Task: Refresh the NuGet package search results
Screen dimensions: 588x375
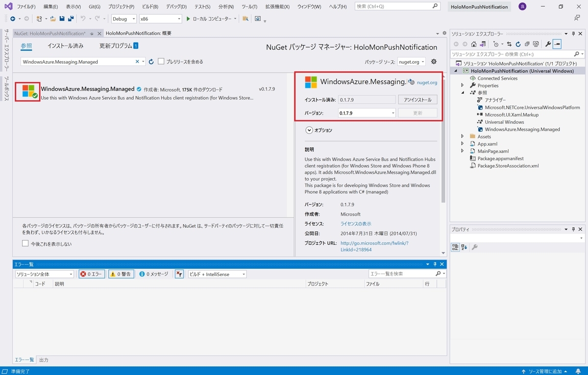Action: pos(151,62)
